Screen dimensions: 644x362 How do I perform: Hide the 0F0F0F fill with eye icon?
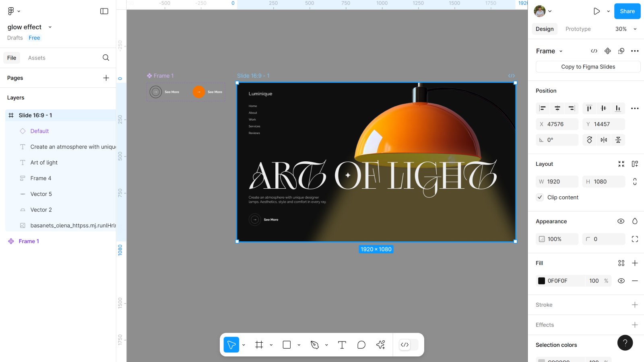point(621,281)
